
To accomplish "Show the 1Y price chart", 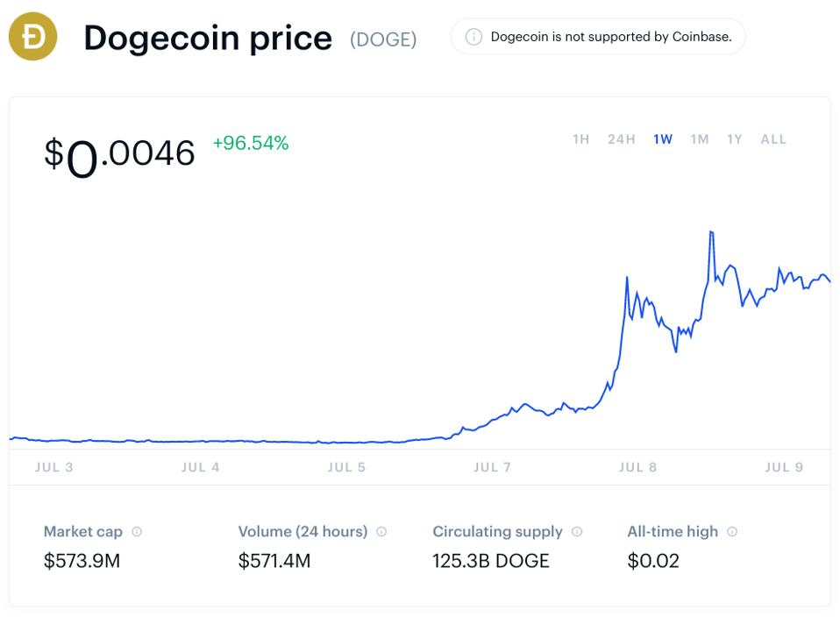I will [x=735, y=139].
